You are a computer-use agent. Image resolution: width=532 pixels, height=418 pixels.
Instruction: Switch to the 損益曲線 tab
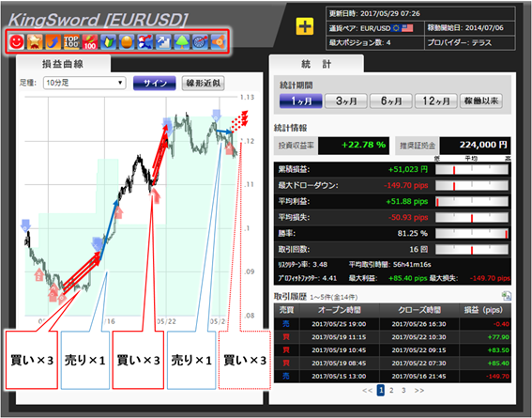pos(63,64)
